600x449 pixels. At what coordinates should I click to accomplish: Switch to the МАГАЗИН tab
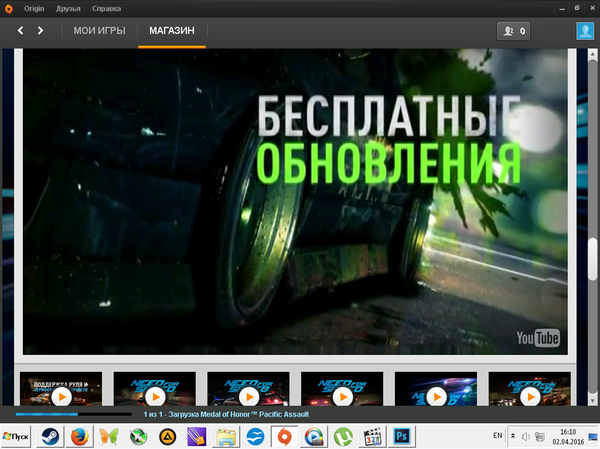tap(172, 31)
